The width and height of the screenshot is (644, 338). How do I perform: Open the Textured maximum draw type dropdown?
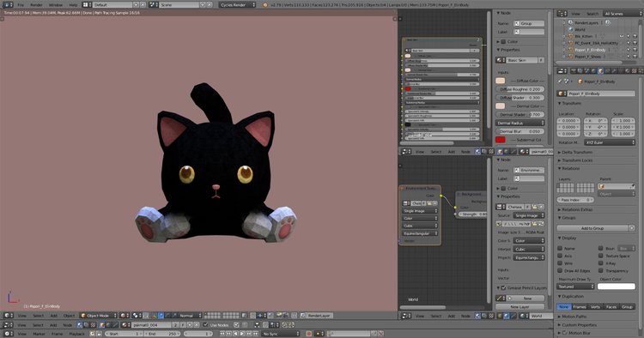pyautogui.click(x=575, y=287)
